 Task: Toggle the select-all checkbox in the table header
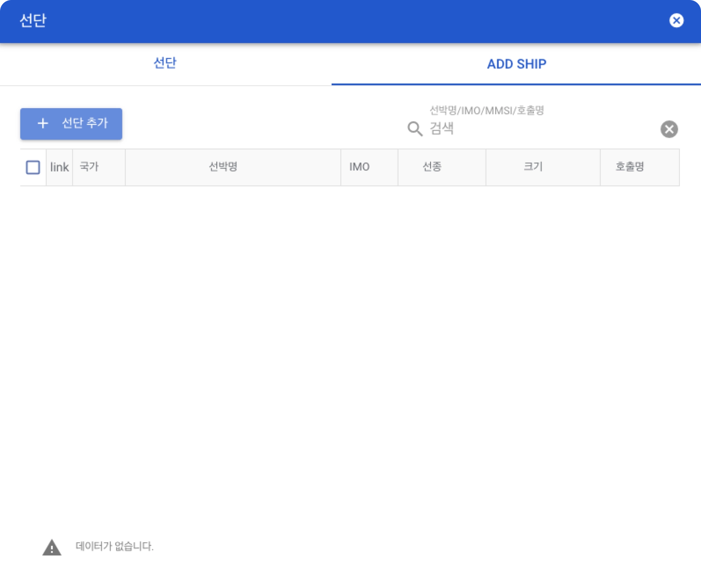(33, 167)
